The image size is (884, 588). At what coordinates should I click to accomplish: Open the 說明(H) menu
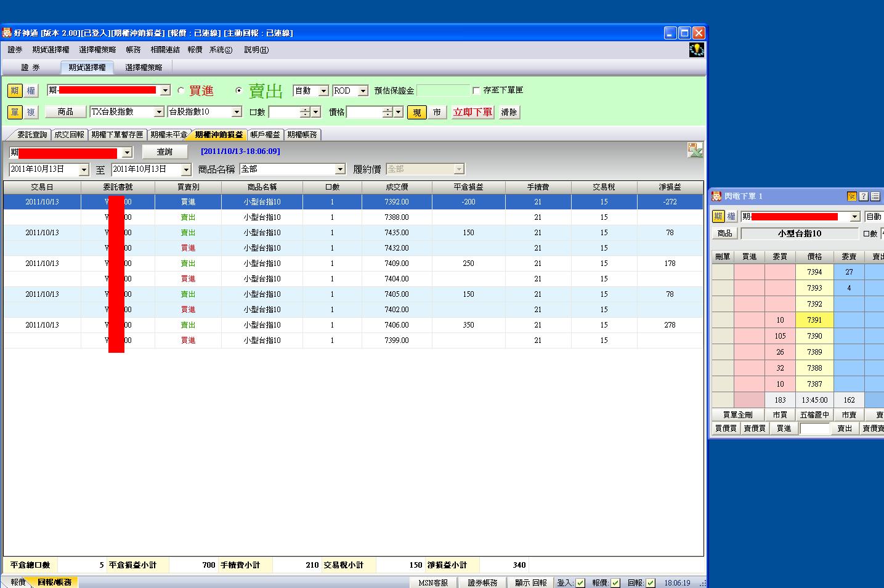coord(256,50)
